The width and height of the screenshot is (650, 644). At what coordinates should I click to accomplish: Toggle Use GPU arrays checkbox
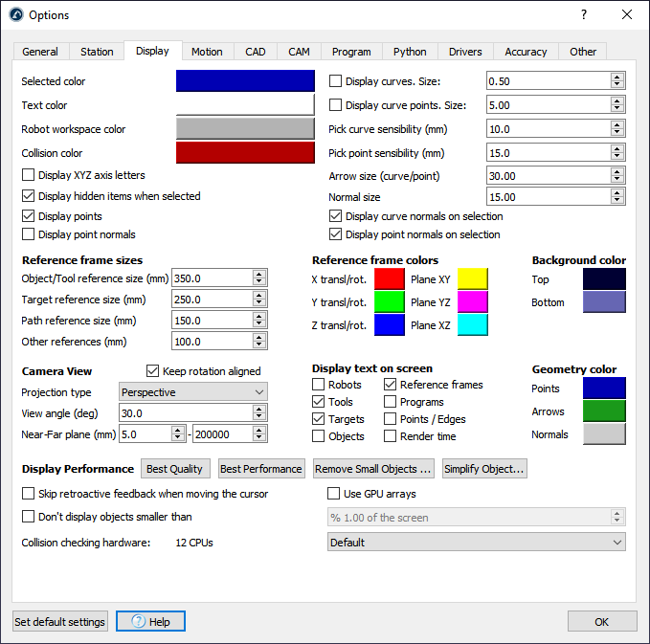tap(334, 494)
